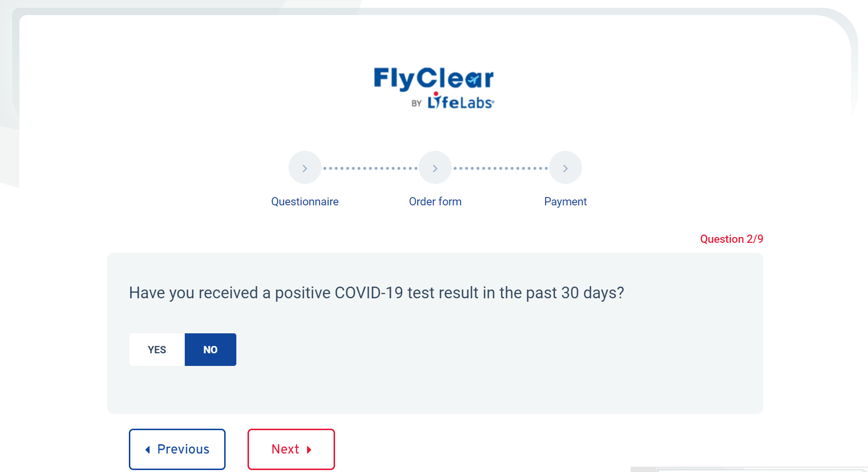Click dotted progress line after Questionnaire
The image size is (868, 472).
[370, 168]
